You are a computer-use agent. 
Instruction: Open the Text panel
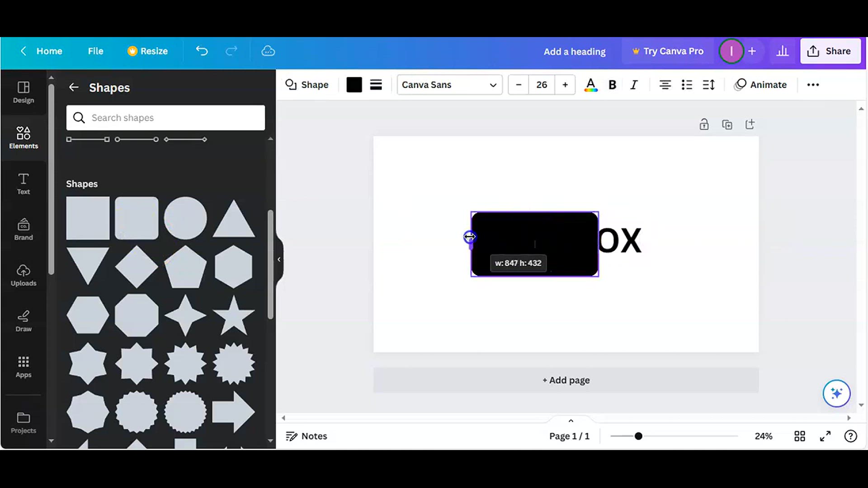[x=24, y=183]
